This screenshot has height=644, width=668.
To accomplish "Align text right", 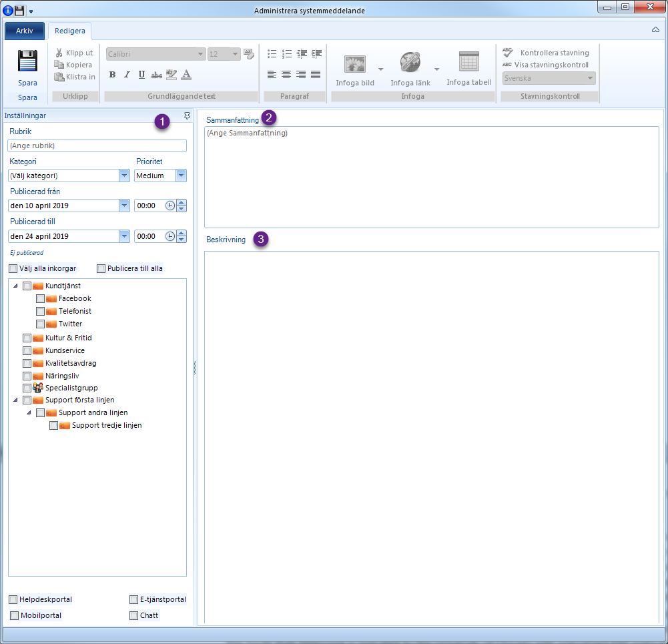I will (x=301, y=75).
